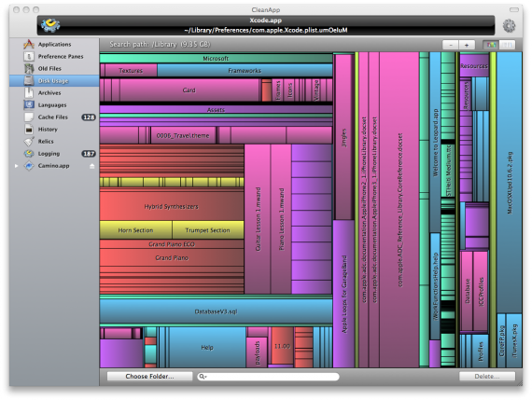
Task: Select Jingles treemap block
Action: pos(343,137)
